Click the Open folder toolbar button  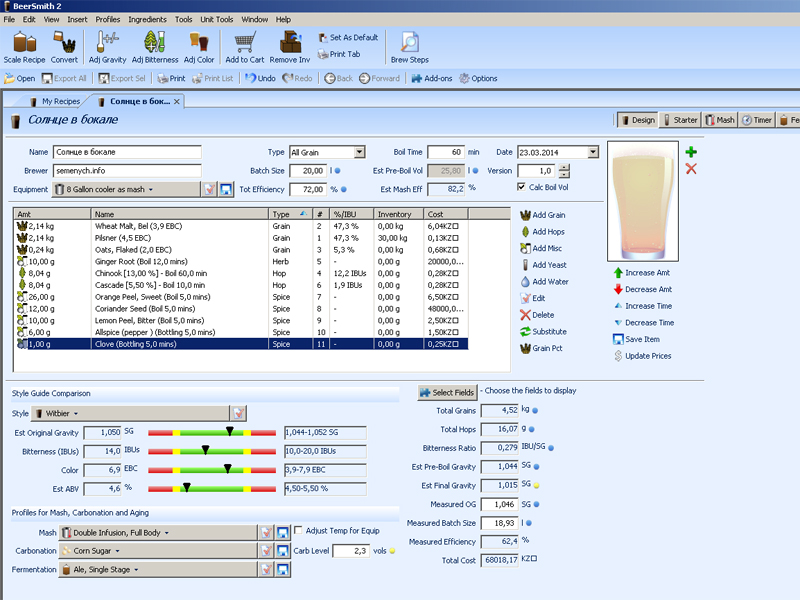[x=20, y=79]
